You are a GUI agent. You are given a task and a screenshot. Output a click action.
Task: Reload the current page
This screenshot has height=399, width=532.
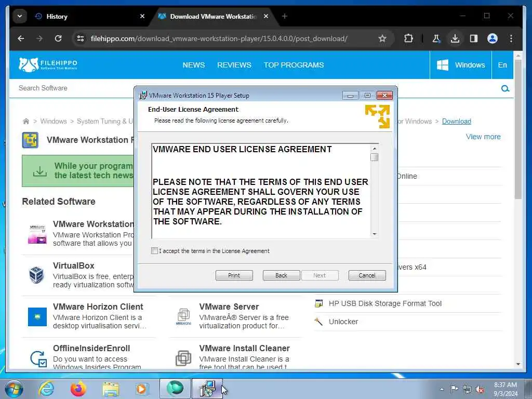pos(58,38)
